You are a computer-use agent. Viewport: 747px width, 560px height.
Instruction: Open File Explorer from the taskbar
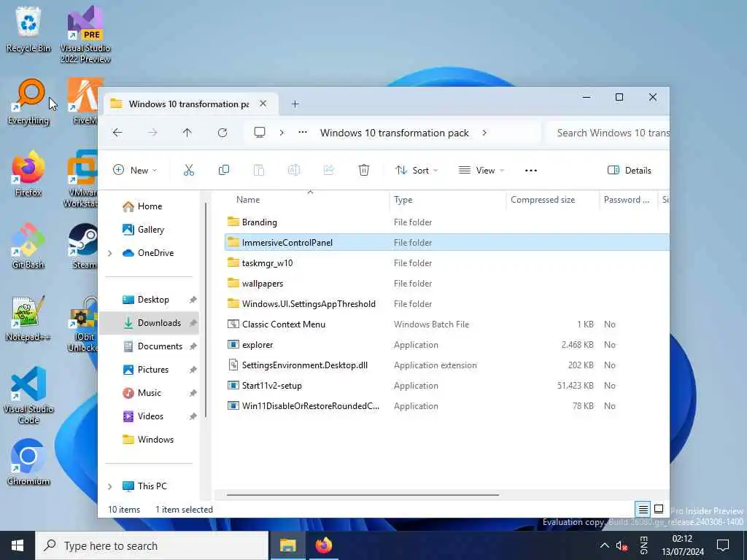click(287, 545)
